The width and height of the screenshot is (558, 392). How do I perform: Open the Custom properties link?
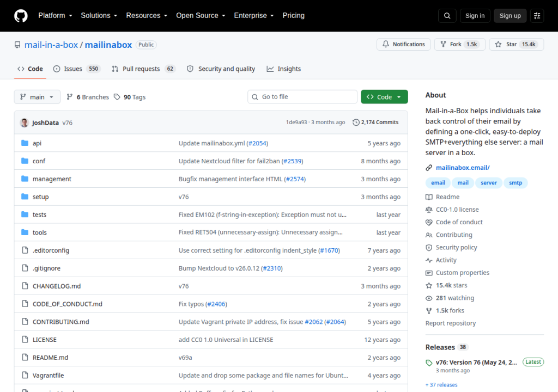(463, 273)
